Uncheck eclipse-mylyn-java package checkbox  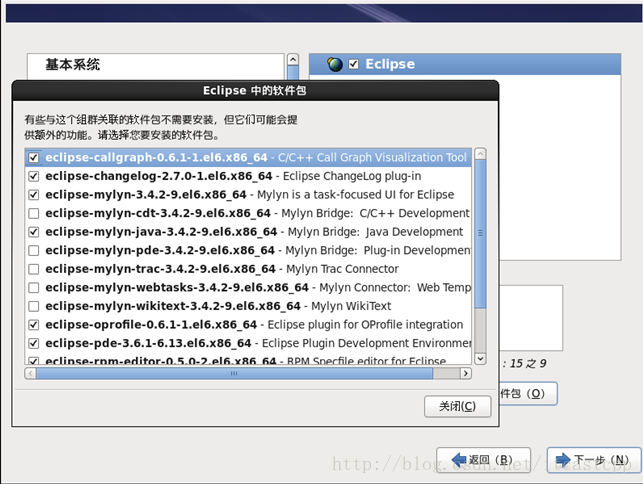34,232
